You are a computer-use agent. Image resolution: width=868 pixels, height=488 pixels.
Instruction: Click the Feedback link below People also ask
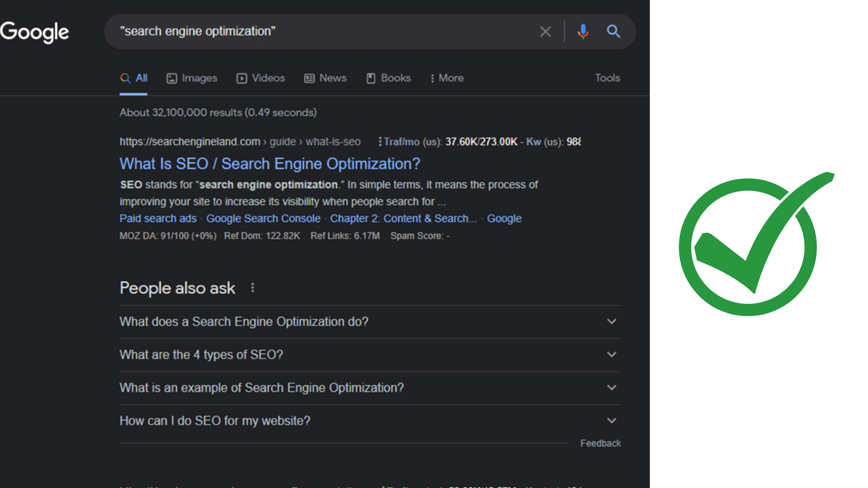pos(601,443)
